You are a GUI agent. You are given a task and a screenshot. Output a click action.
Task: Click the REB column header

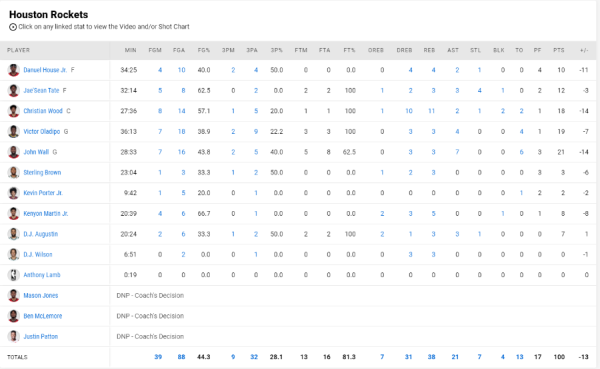coord(429,50)
